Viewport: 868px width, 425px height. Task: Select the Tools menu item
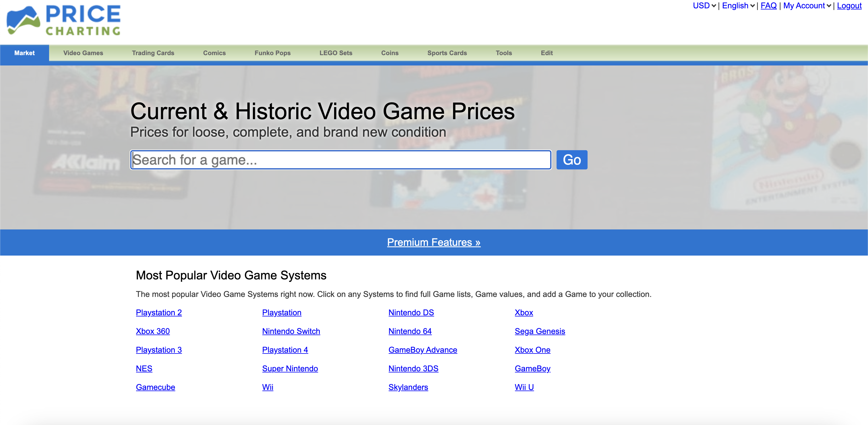coord(504,53)
